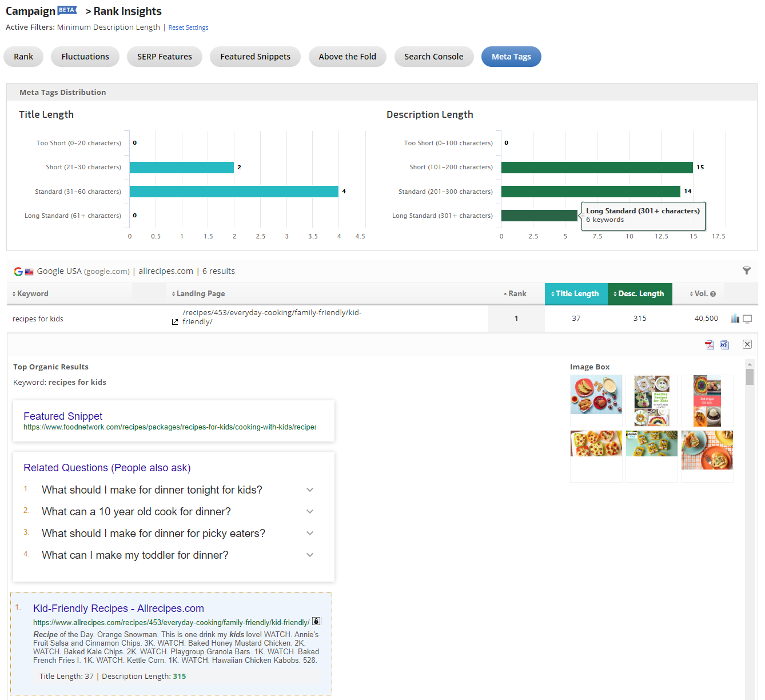Expand 'What should I make for dinner tonight for kids?'
765x700 pixels.
point(310,490)
